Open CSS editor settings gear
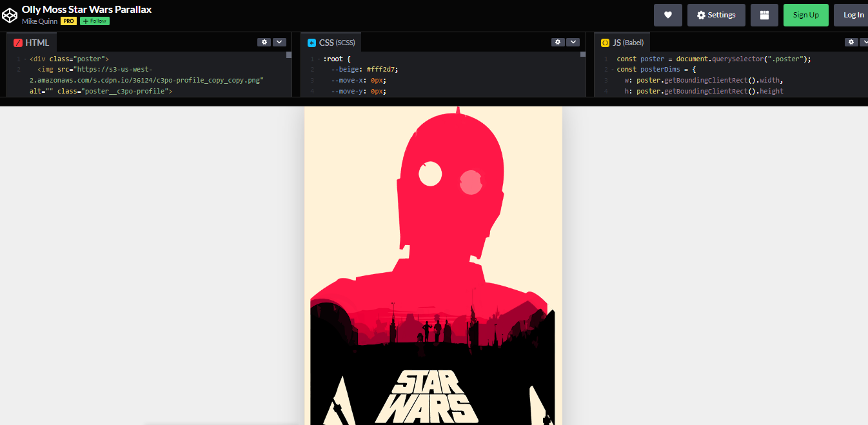Image resolution: width=868 pixels, height=425 pixels. [558, 42]
